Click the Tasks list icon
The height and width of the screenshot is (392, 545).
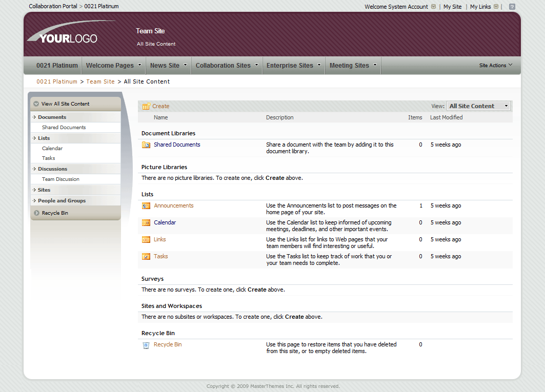pos(146,257)
